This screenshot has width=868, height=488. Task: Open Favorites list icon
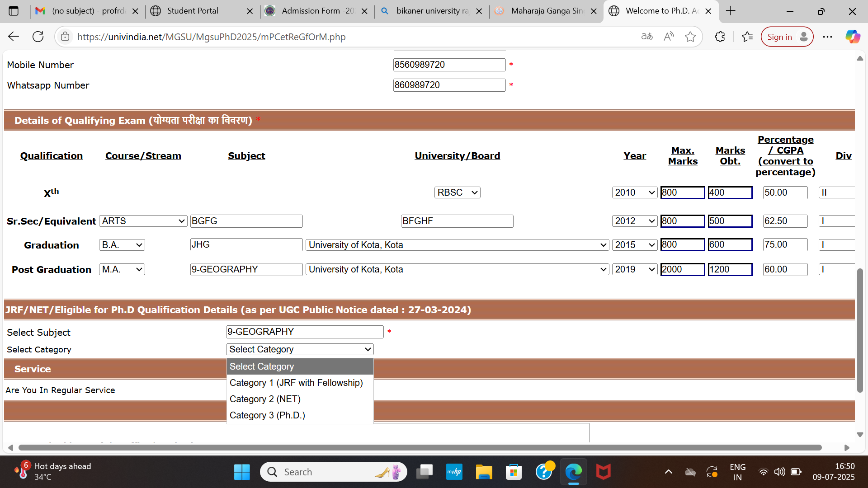[747, 37]
